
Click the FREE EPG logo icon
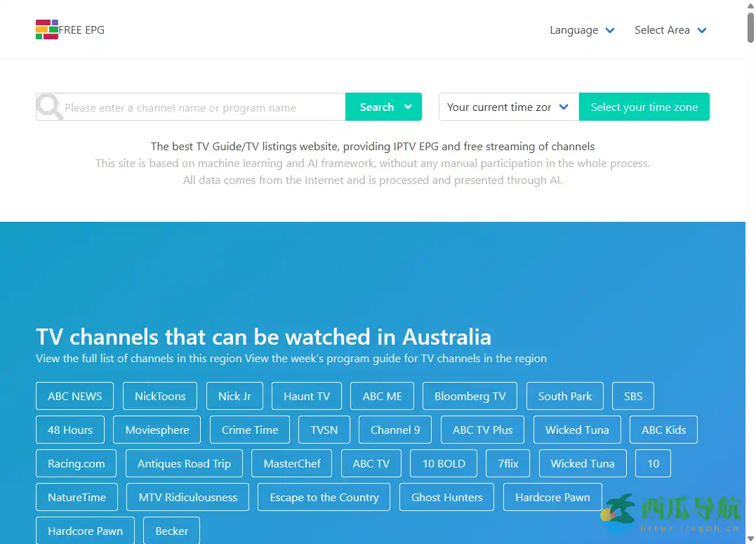point(47,30)
